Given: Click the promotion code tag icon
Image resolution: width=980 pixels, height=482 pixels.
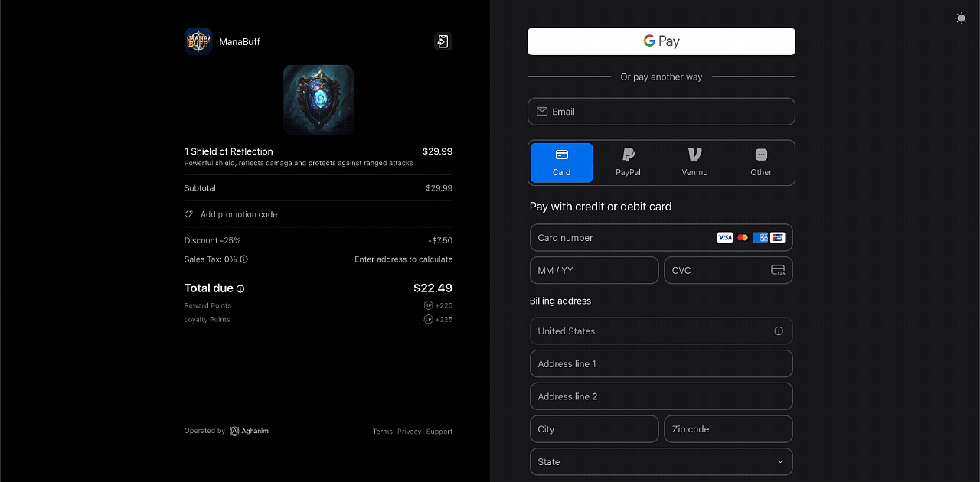Looking at the screenshot, I should [x=189, y=214].
